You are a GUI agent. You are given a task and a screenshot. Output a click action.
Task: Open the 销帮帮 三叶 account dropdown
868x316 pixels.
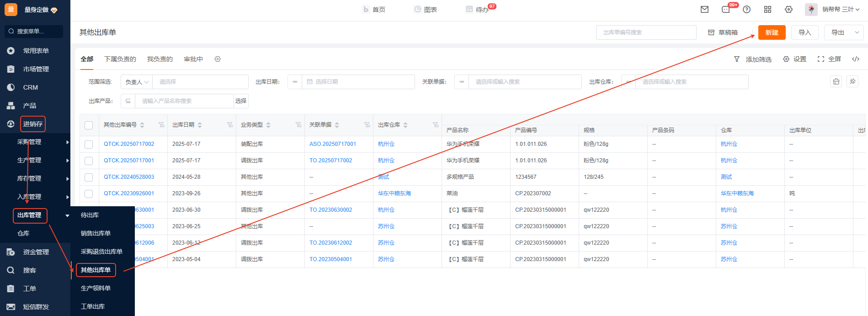(x=841, y=10)
